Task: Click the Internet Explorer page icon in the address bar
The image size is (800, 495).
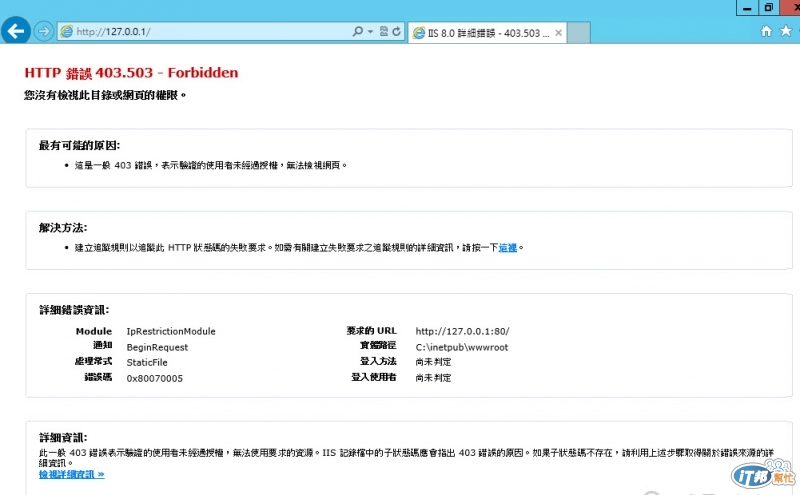Action: (x=67, y=32)
